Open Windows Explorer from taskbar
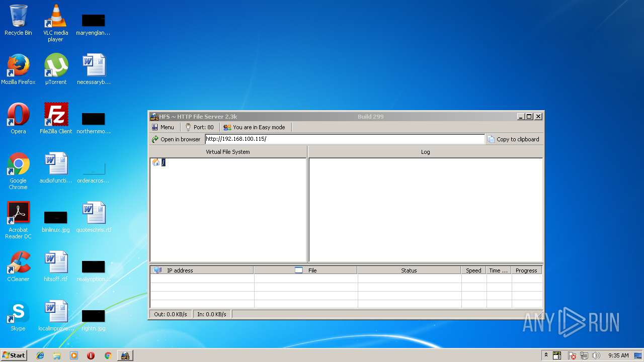The height and width of the screenshot is (362, 644). tap(57, 355)
